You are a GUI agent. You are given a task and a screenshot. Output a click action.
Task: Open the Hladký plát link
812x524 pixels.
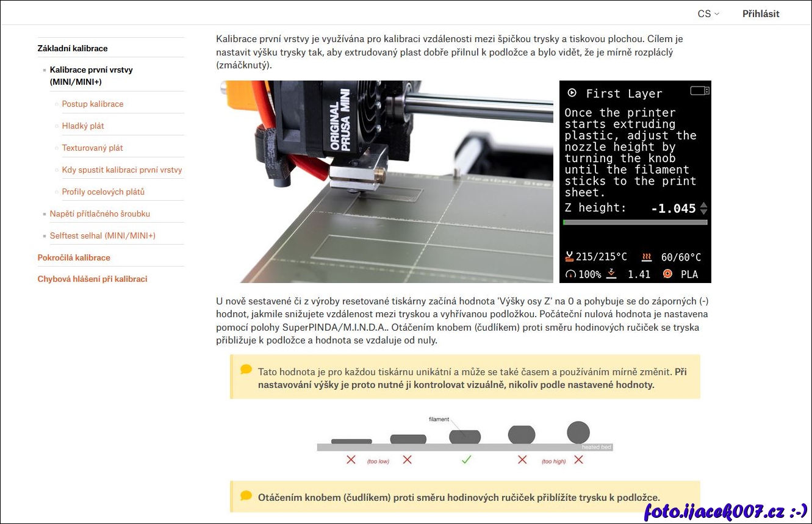point(83,126)
